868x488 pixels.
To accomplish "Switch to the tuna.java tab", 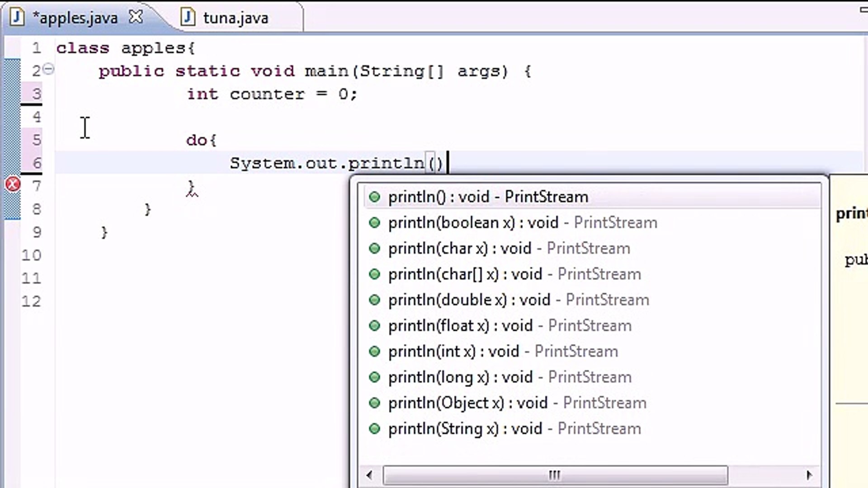I will [x=235, y=17].
